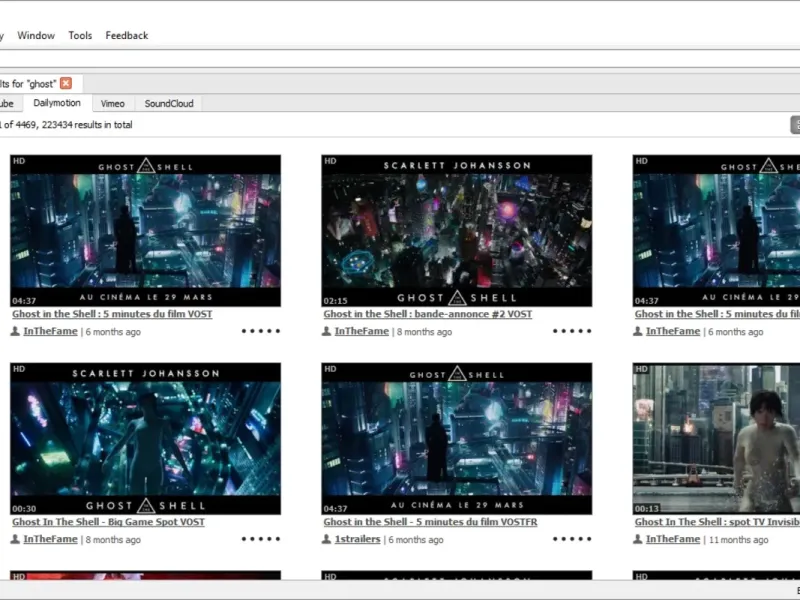800x600 pixels.
Task: Click the "223434 results in total" text
Action: [87, 125]
